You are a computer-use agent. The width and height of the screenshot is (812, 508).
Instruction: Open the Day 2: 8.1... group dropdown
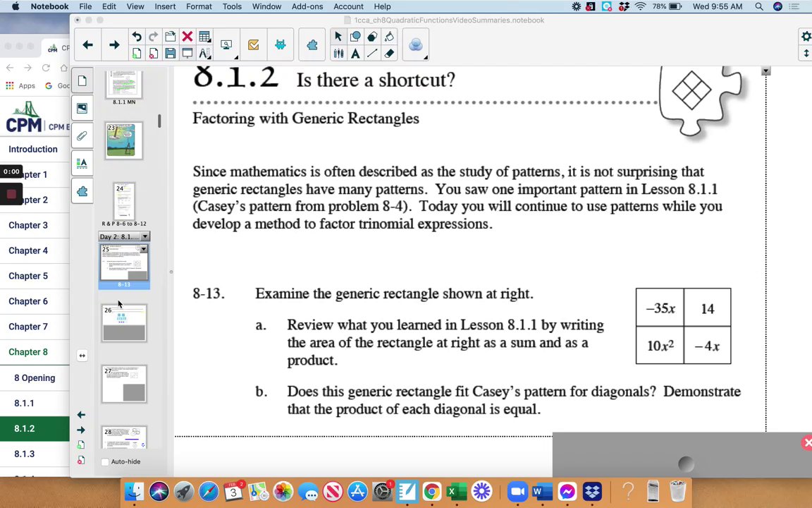point(145,236)
